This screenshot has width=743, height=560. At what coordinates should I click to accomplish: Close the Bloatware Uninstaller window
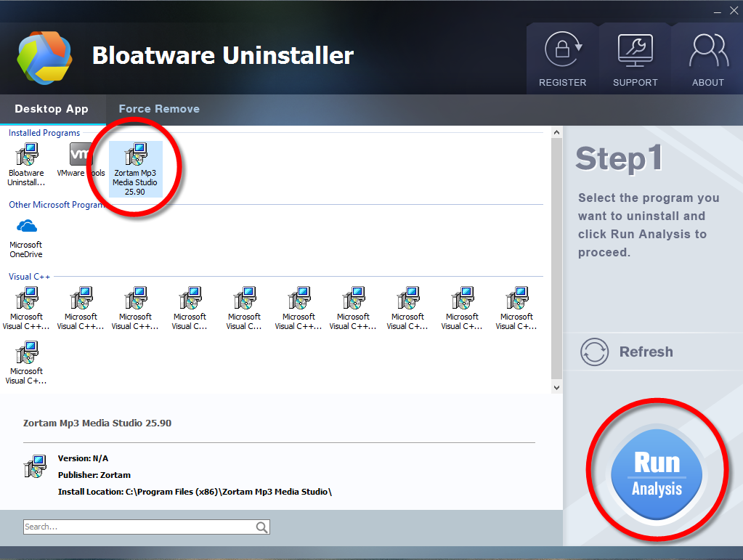coord(734,11)
